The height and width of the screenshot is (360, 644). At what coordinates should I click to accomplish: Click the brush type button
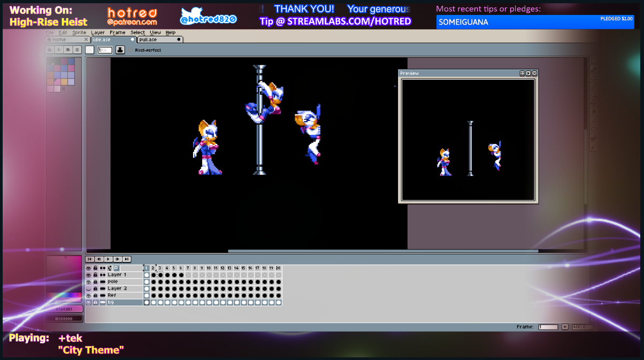coord(89,50)
